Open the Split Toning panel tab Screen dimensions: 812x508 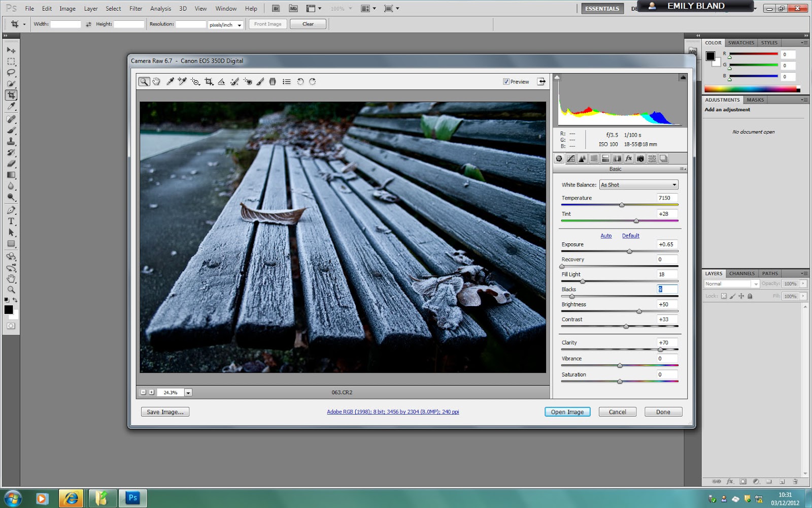[605, 158]
